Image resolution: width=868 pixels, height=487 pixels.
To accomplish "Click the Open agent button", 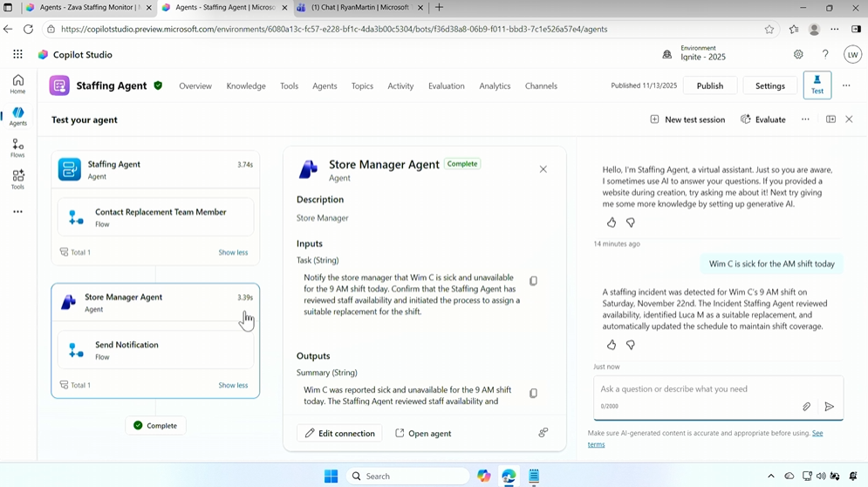I will click(423, 434).
